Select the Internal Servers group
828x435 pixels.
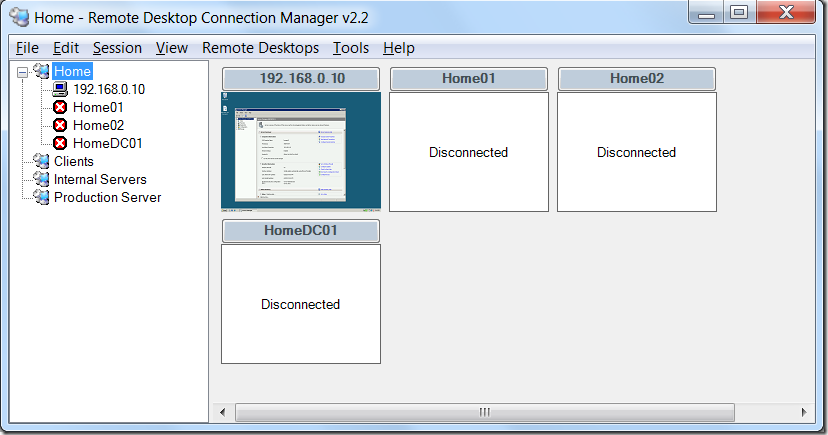pyautogui.click(x=100, y=179)
